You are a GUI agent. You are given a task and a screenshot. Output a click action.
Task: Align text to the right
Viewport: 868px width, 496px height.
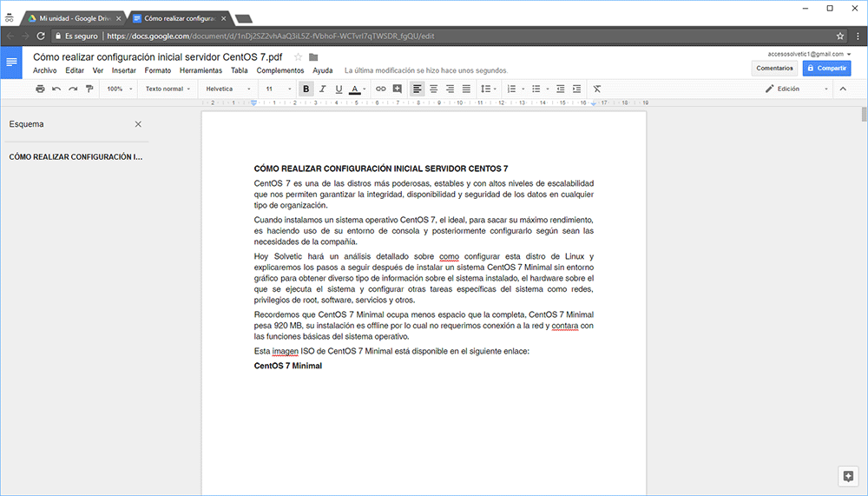(450, 89)
